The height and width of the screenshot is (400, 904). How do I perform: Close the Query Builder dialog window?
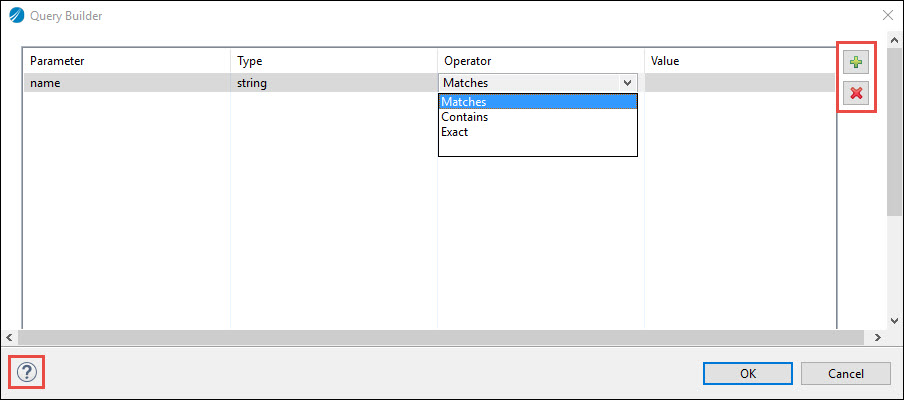point(887,16)
